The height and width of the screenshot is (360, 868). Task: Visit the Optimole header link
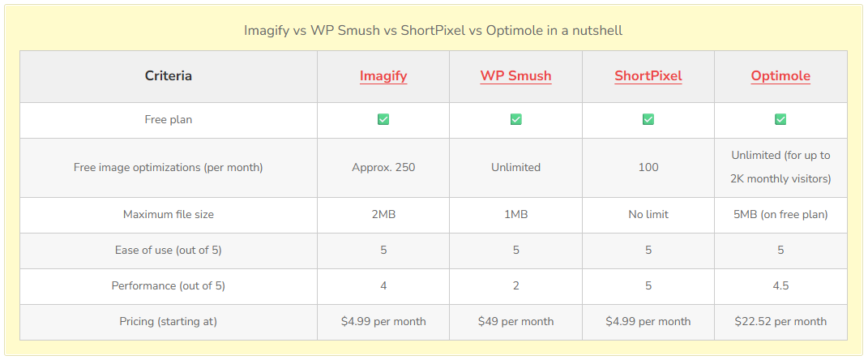pyautogui.click(x=780, y=76)
